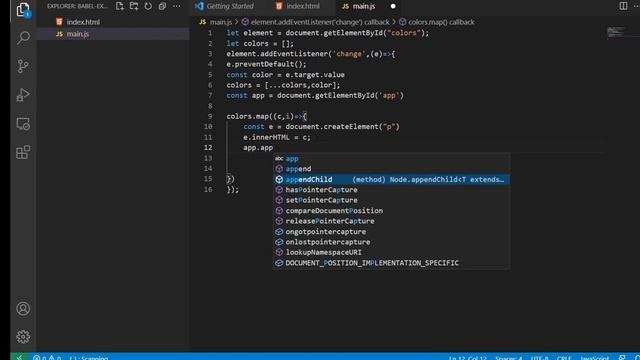Open Source Control view
The image size is (640, 360).
pyautogui.click(x=23, y=66)
